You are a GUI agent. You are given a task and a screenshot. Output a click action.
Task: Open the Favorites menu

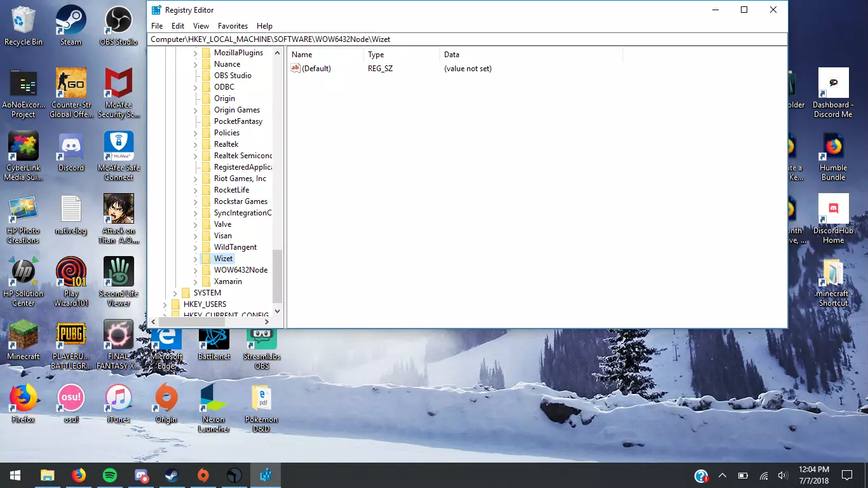pyautogui.click(x=233, y=26)
